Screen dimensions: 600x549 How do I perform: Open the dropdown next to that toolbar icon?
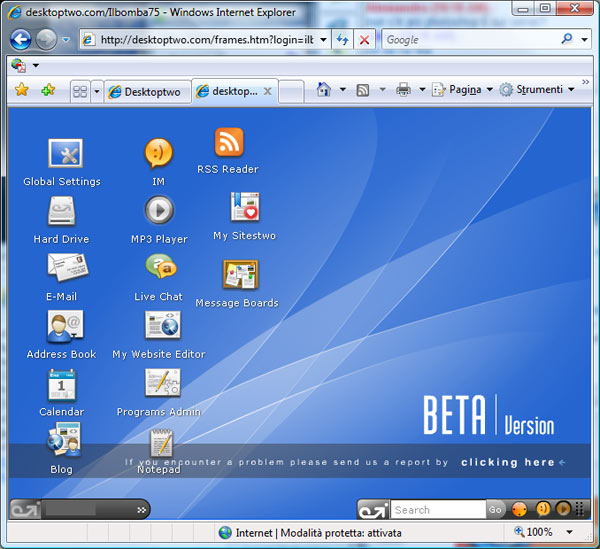36,65
